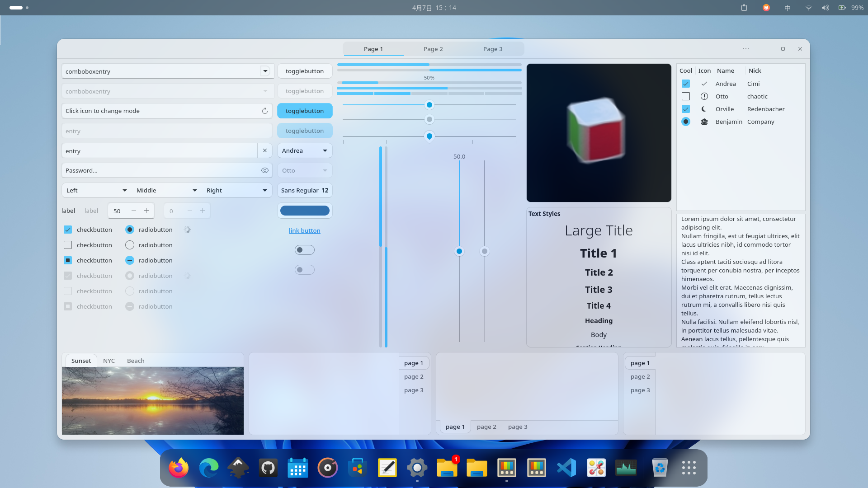Launch Microsoft Edge from the dock

pyautogui.click(x=208, y=468)
